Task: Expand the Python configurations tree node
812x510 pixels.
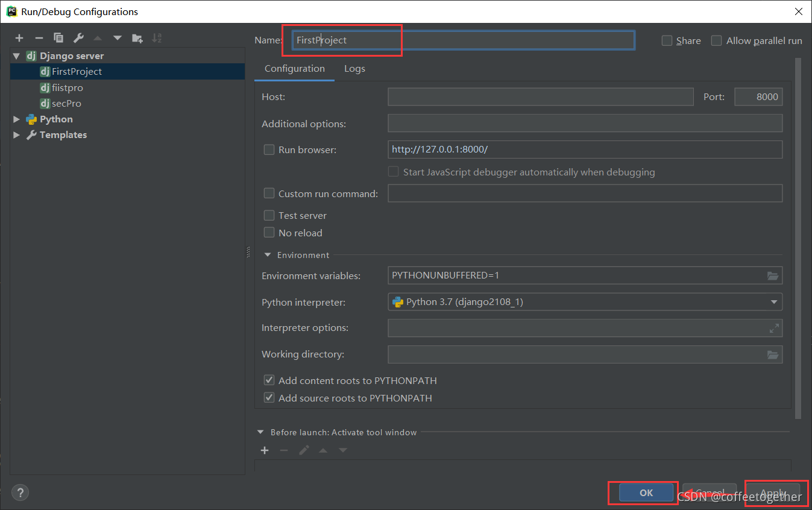Action: 16,119
